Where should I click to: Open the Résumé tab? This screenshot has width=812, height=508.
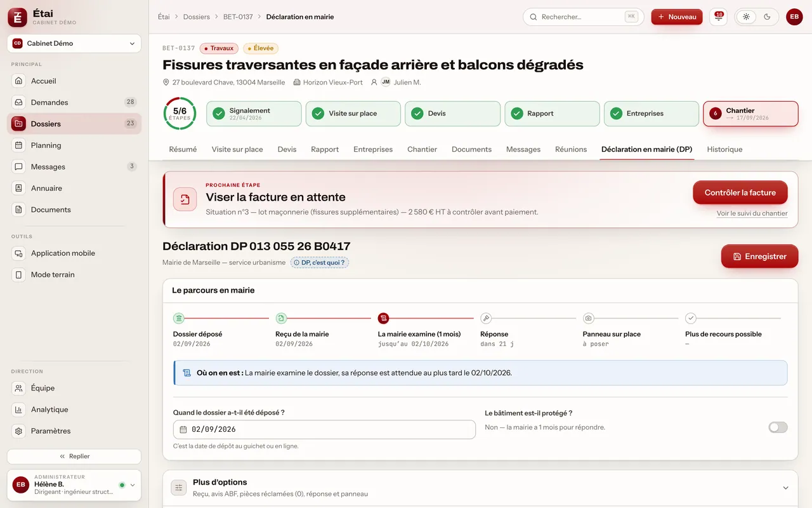183,149
